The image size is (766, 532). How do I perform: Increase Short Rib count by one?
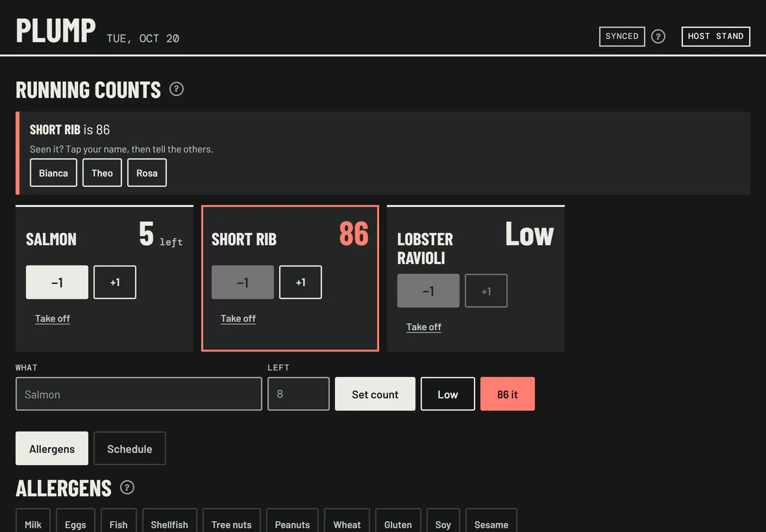pyautogui.click(x=301, y=282)
